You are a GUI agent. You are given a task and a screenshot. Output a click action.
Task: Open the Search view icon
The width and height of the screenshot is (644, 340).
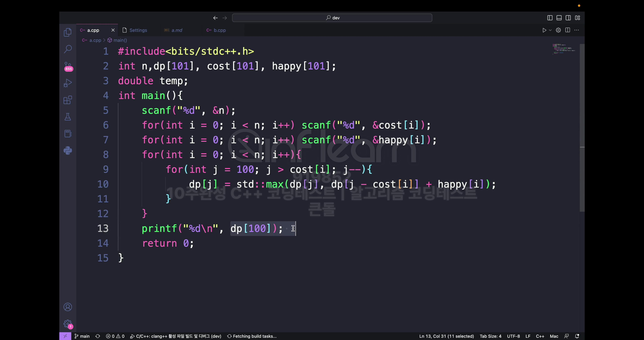pyautogui.click(x=67, y=49)
